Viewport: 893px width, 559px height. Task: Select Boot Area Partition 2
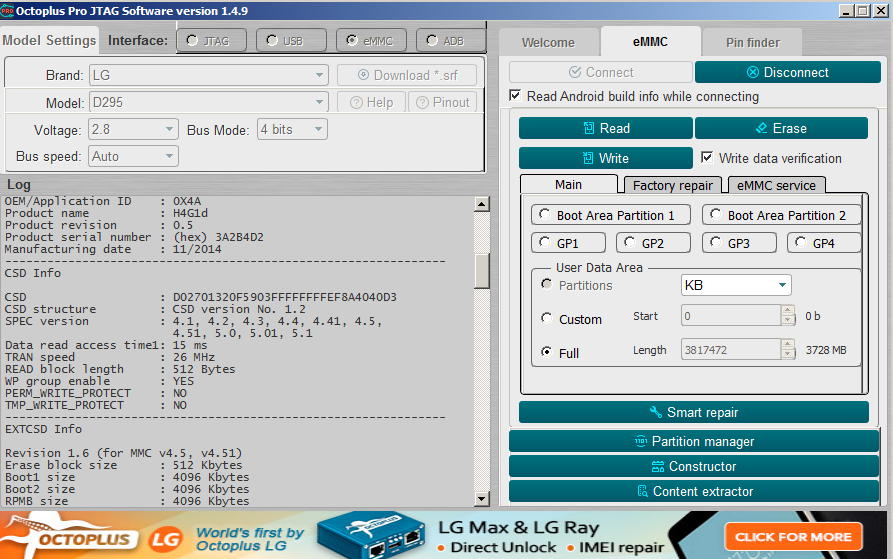781,215
